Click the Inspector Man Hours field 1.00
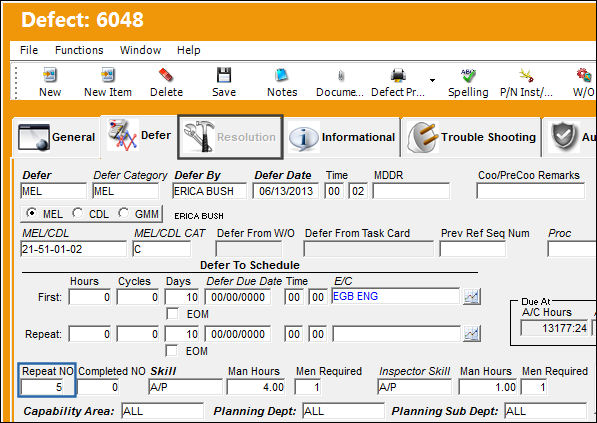The height and width of the screenshot is (423, 597). coord(488,387)
